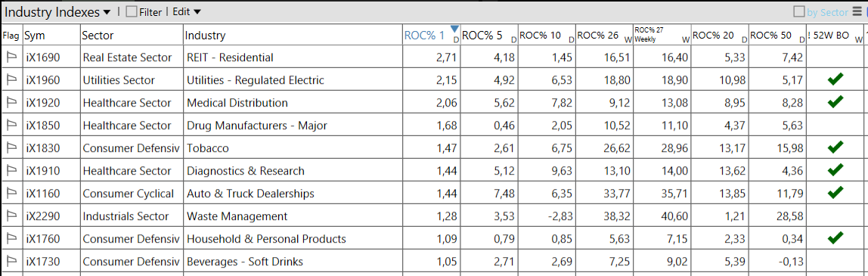Flag the REIT - Residential row
This screenshot has height=276, width=868.
(11, 57)
